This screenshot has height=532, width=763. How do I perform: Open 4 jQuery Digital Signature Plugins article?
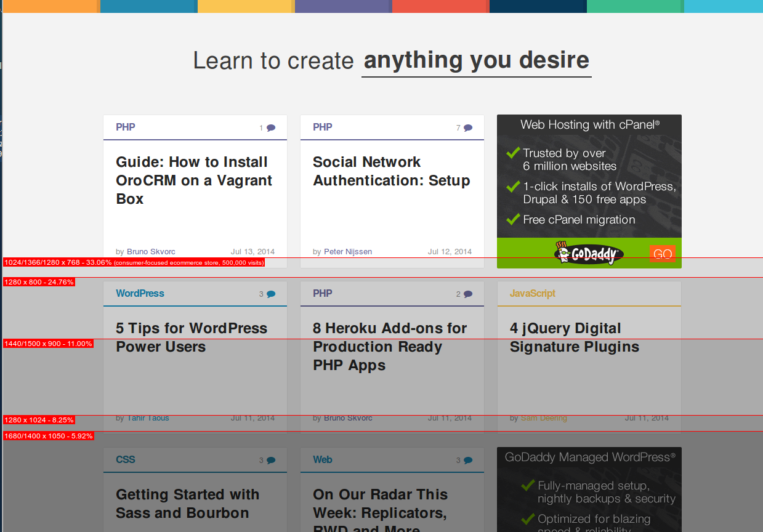(x=574, y=337)
